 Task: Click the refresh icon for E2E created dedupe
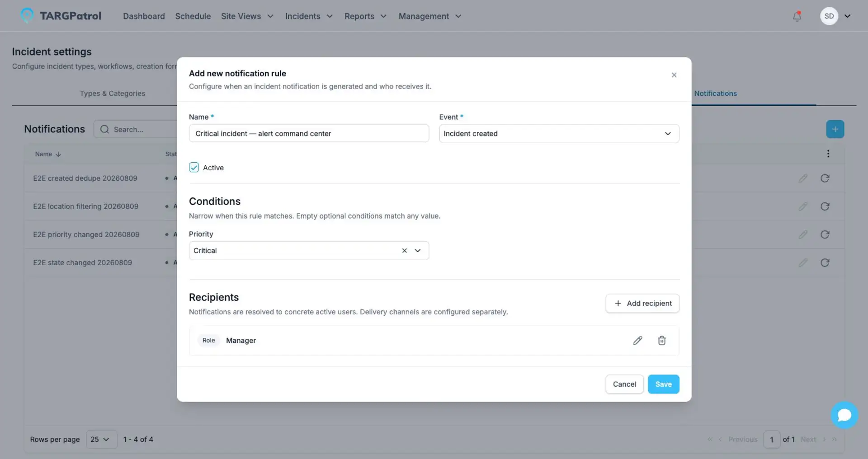click(x=825, y=178)
